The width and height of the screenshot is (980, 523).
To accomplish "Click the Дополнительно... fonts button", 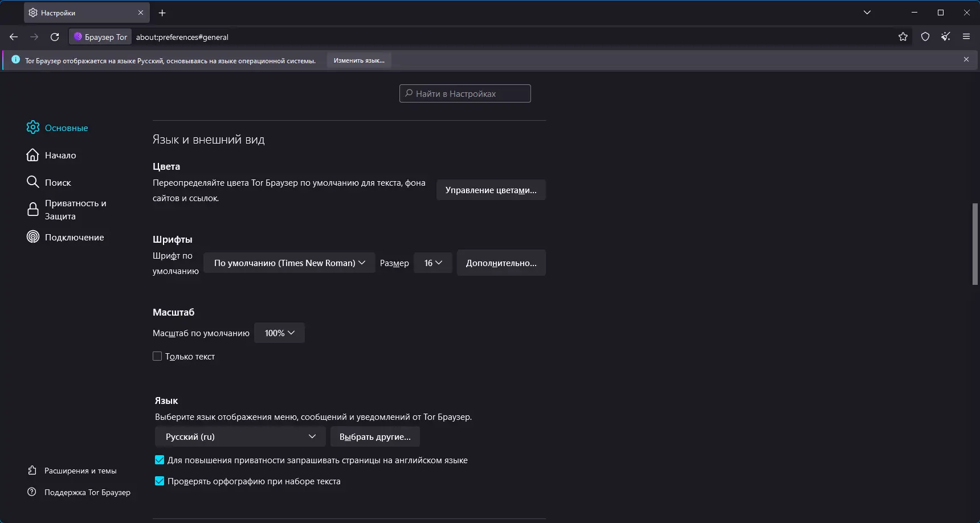I will pyautogui.click(x=501, y=263).
